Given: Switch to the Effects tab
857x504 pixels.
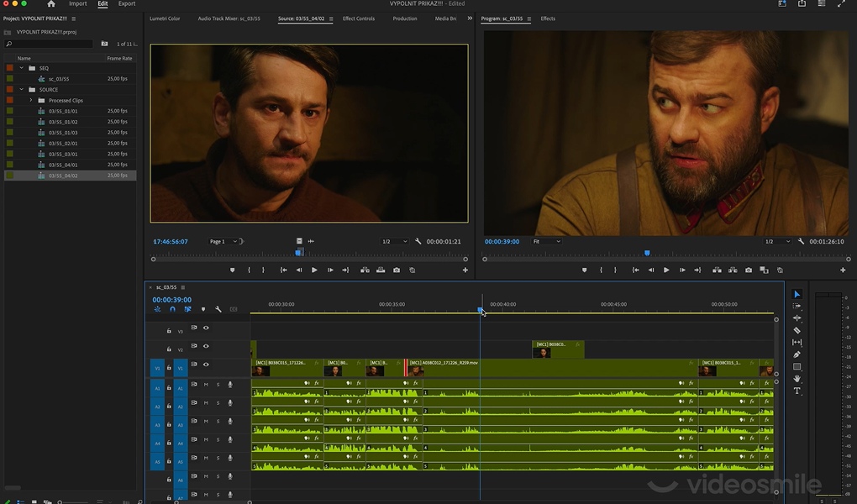Looking at the screenshot, I should [x=548, y=18].
